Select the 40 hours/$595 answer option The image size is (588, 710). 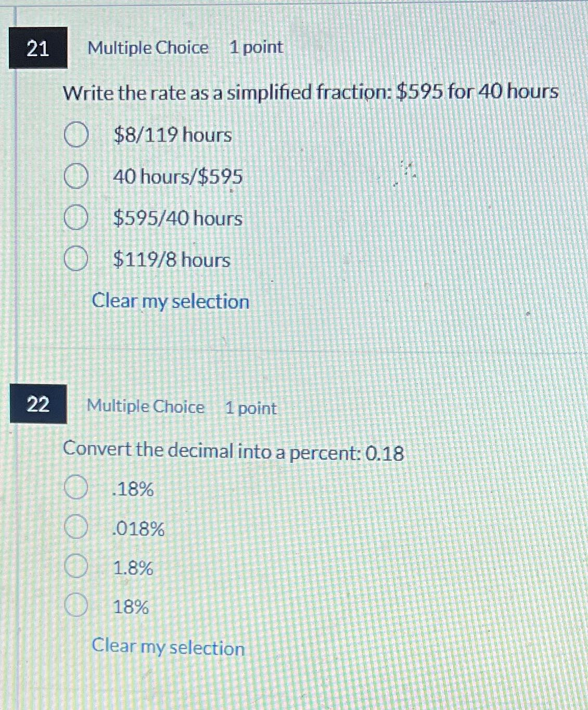[x=76, y=176]
